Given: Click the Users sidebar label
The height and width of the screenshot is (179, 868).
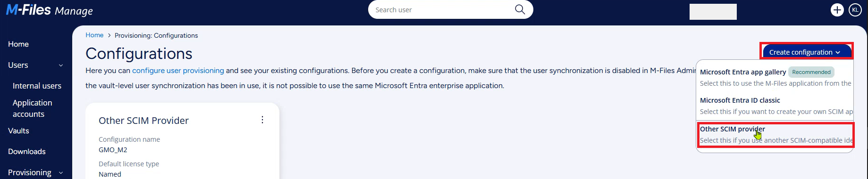Looking at the screenshot, I should point(18,65).
